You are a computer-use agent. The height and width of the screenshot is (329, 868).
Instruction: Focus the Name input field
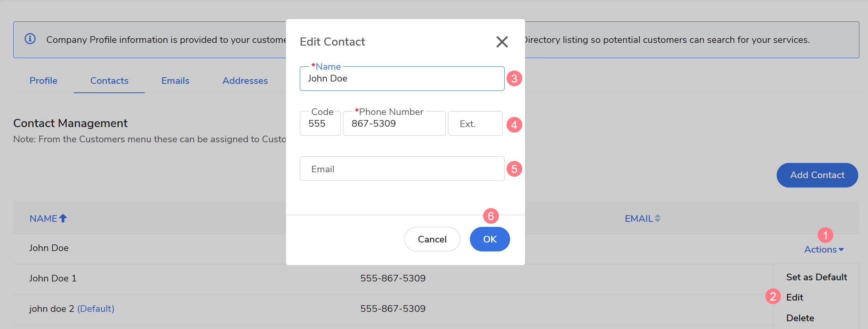point(402,79)
